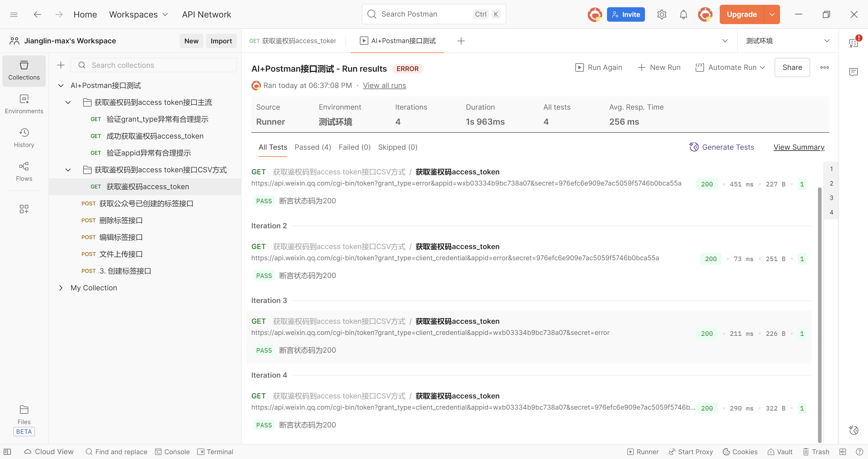Open the Console panel
This screenshot has height=459, width=868.
[x=172, y=451]
